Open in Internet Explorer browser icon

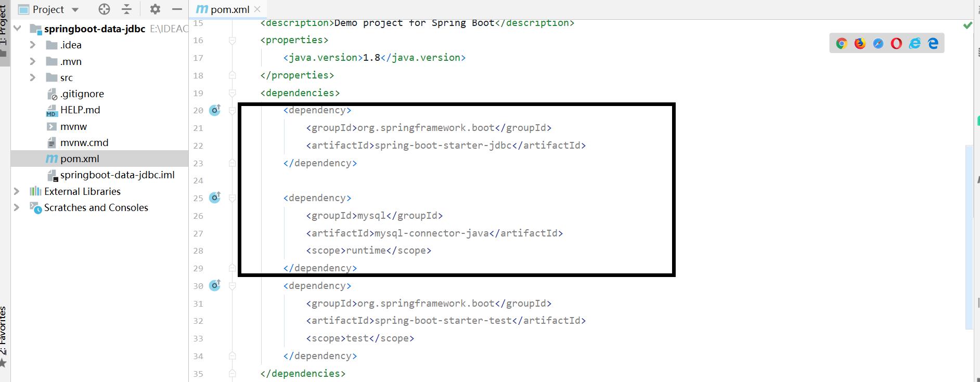(x=914, y=44)
